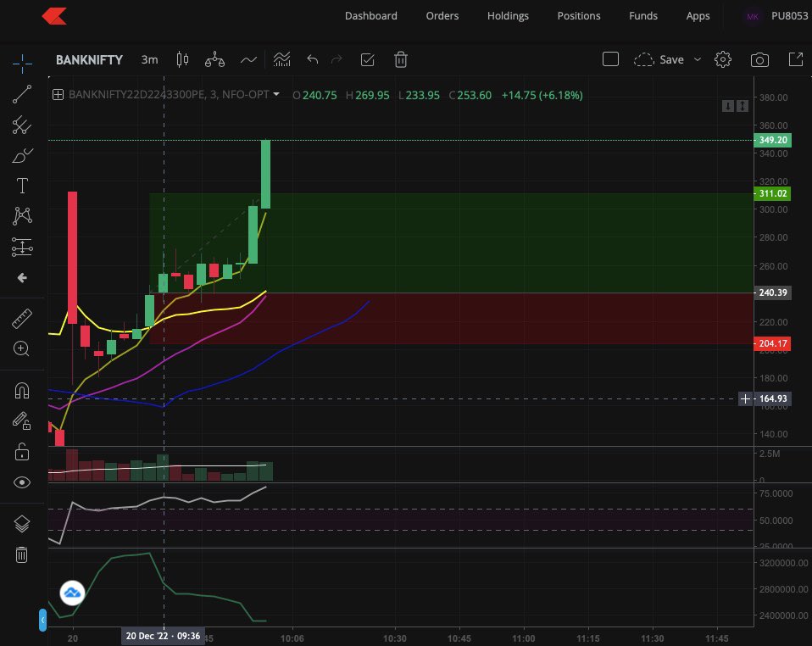Click the +14.75 (+6.18%) change value
Image resolution: width=812 pixels, height=646 pixels.
[542, 95]
